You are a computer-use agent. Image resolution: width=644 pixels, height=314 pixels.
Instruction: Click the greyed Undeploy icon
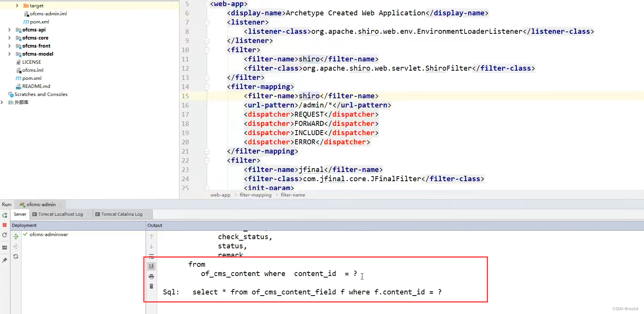[16, 246]
